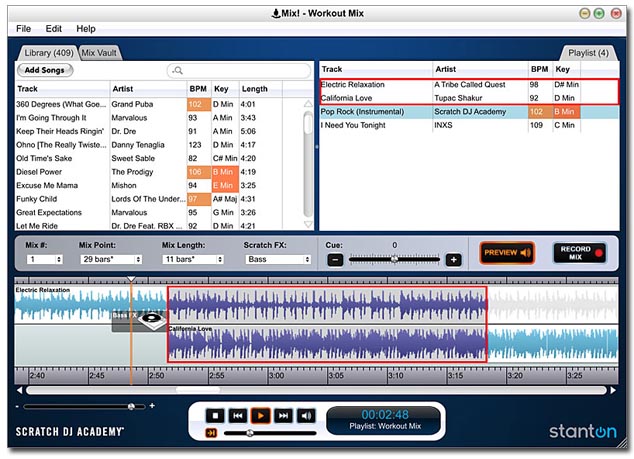The width and height of the screenshot is (634, 459).
Task: Click library scroll up arrow
Action: point(308,104)
